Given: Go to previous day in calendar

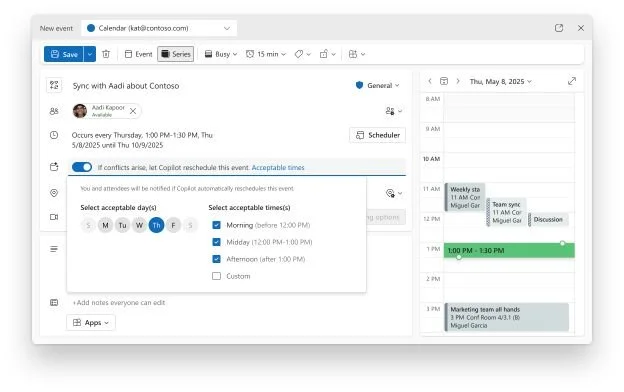Looking at the screenshot, I should (x=430, y=81).
